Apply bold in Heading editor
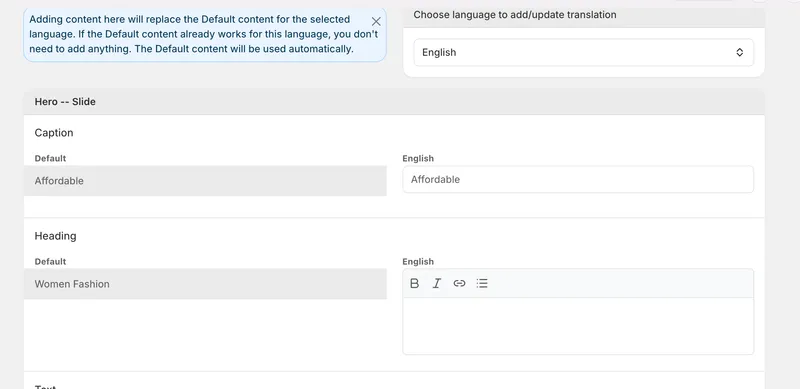 pyautogui.click(x=415, y=283)
